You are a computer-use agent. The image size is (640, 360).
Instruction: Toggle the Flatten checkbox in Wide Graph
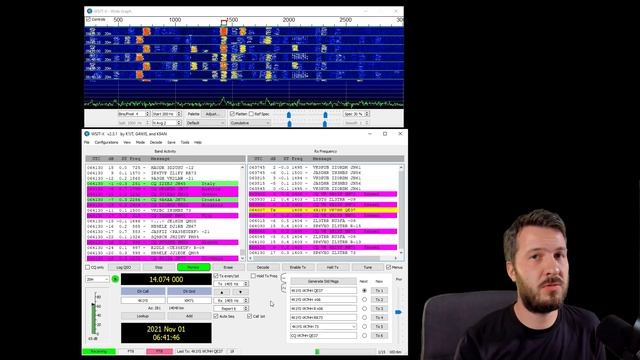click(232, 114)
